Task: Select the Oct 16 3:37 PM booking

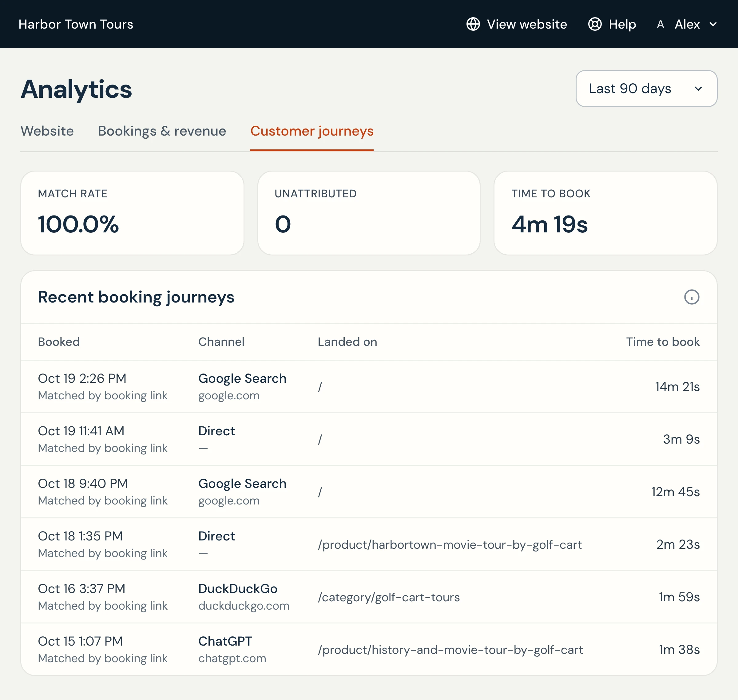Action: [369, 597]
